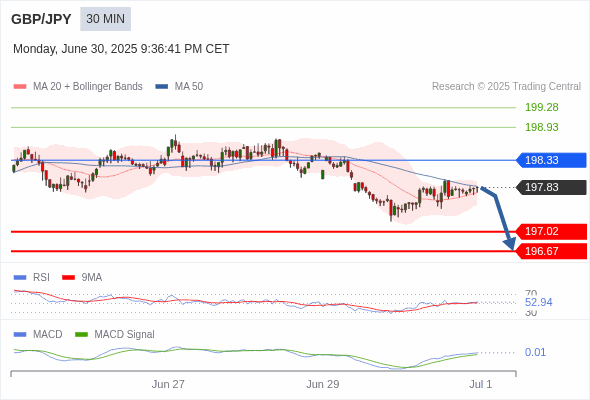
Task: Click the 'MA 20 + Bollinger Bands' legend label
Action: pyautogui.click(x=88, y=87)
